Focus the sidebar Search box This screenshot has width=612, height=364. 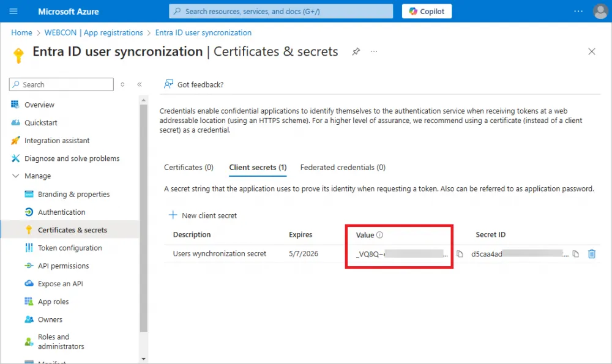click(61, 84)
